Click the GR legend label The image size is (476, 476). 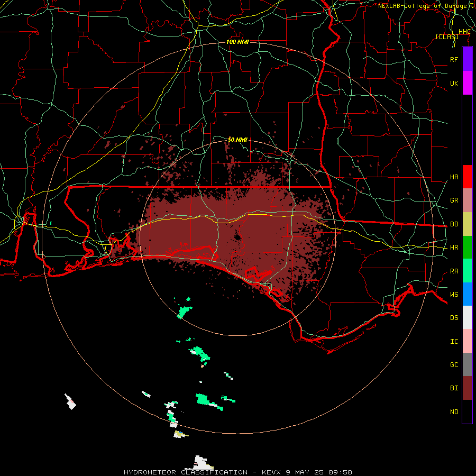pyautogui.click(x=454, y=200)
